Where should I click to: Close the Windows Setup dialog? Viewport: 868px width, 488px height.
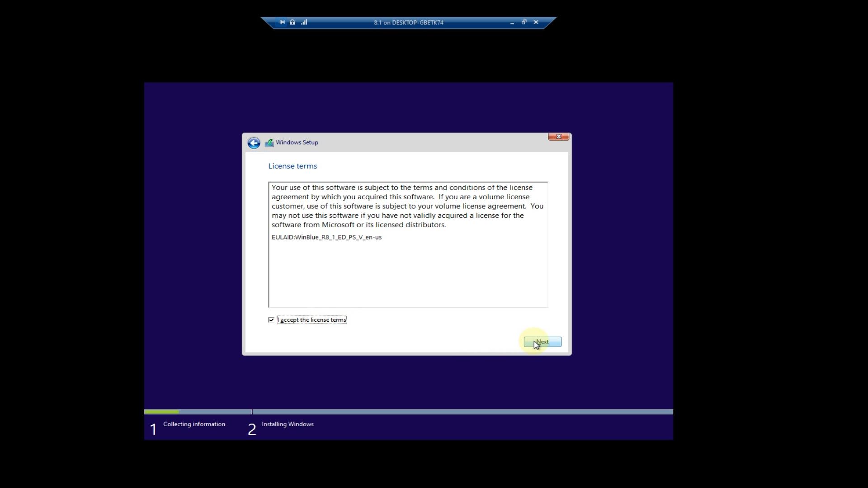[x=559, y=136]
